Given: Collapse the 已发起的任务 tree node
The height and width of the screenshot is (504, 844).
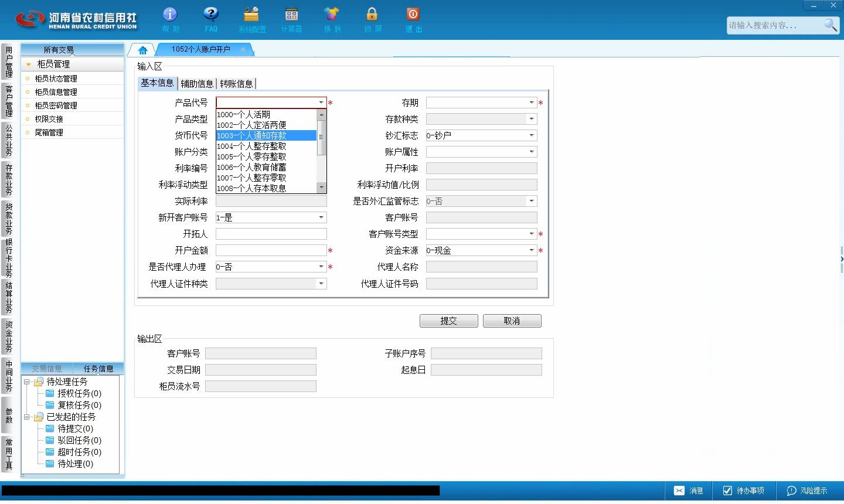Looking at the screenshot, I should (26, 417).
